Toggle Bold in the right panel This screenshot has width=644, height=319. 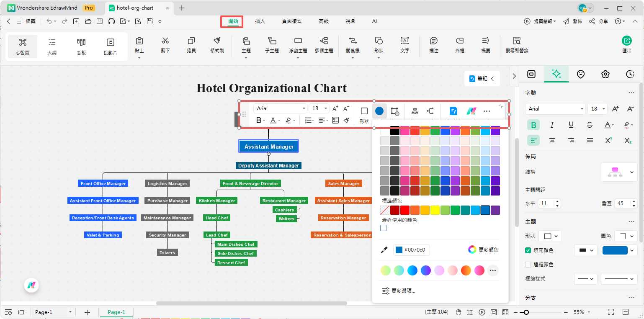click(x=533, y=125)
